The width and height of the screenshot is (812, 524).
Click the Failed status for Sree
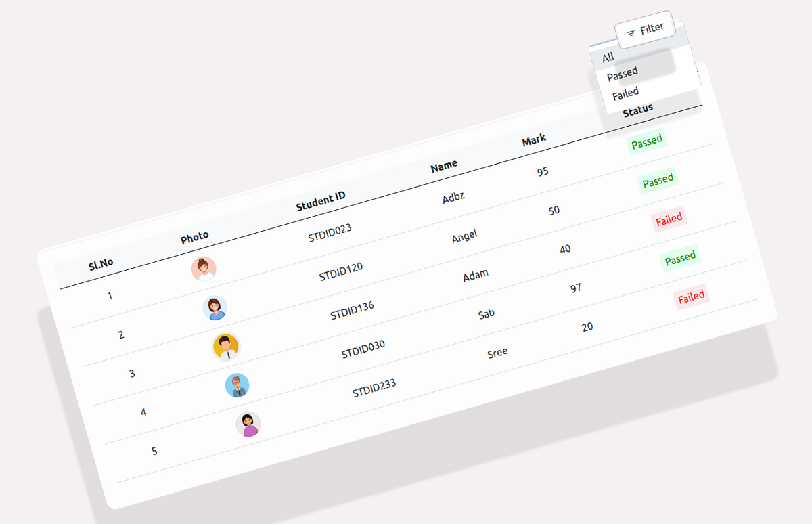(x=691, y=297)
